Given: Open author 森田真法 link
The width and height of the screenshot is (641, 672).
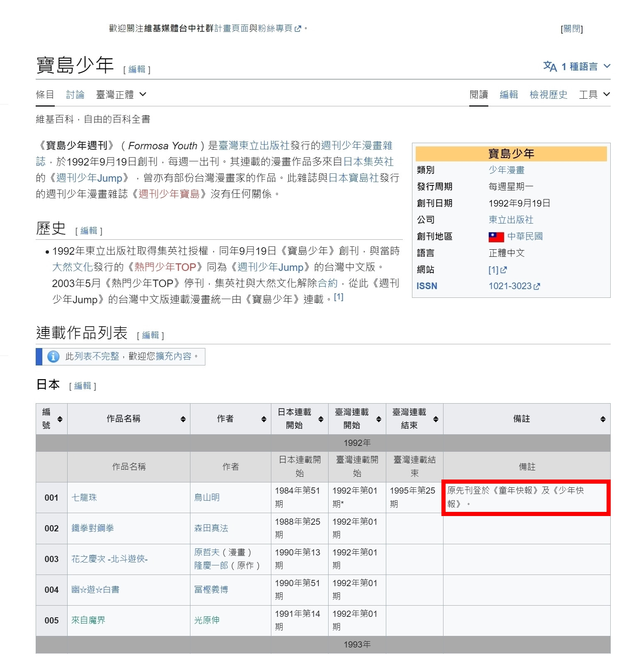Looking at the screenshot, I should coord(211,528).
